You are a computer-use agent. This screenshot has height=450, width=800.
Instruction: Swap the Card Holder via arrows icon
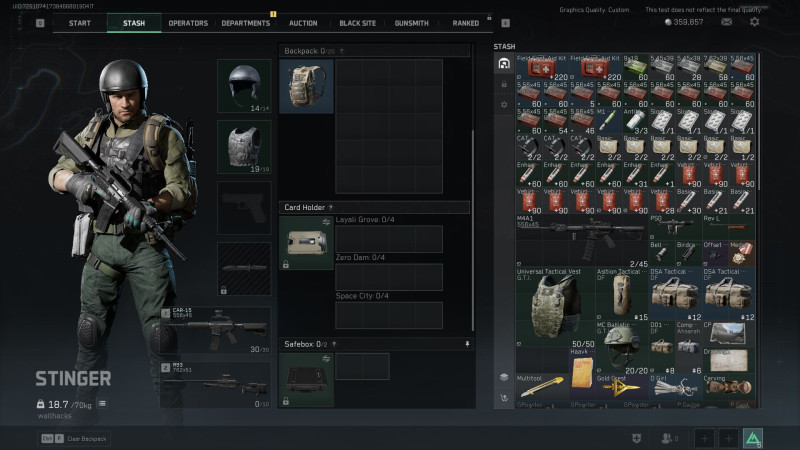point(326,222)
